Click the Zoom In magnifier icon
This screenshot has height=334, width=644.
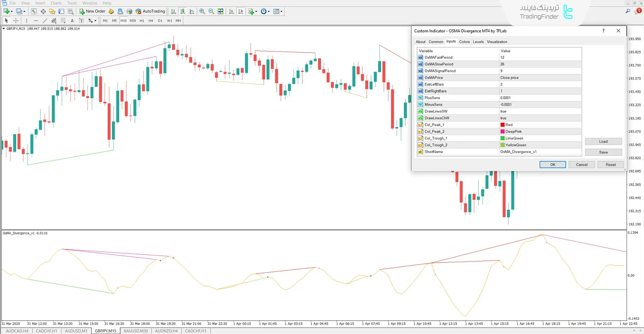coord(202,11)
